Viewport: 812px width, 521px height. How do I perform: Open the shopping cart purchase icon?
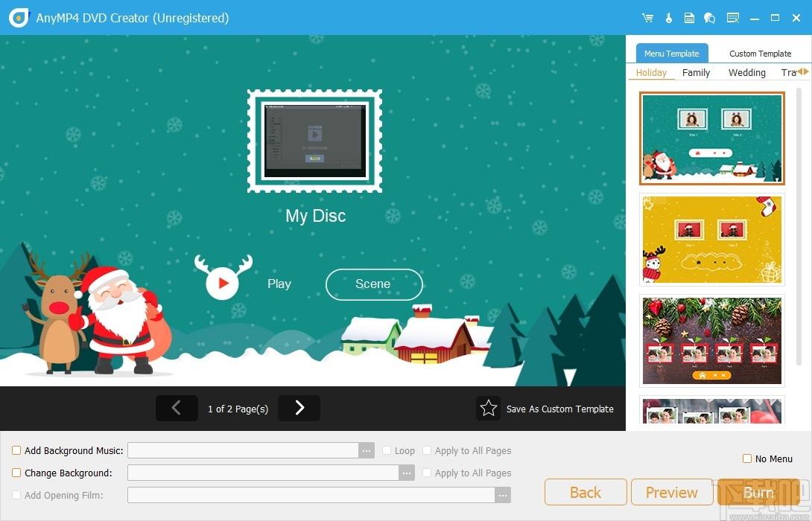point(647,18)
